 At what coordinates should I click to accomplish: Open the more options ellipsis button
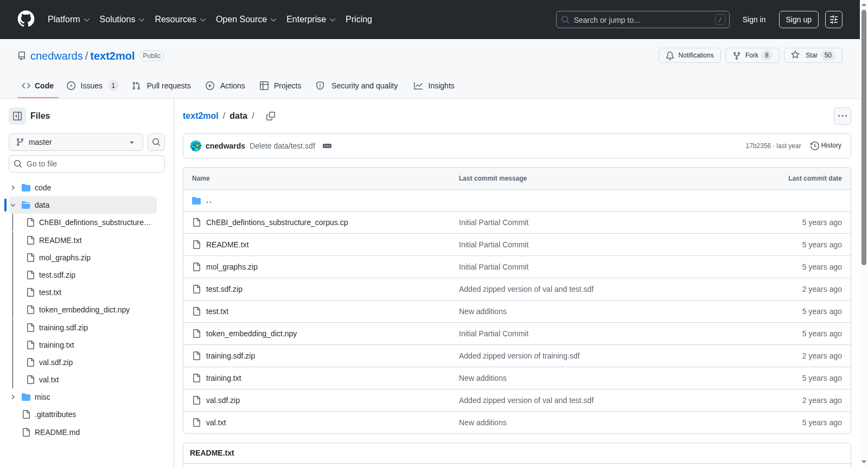[x=843, y=116]
